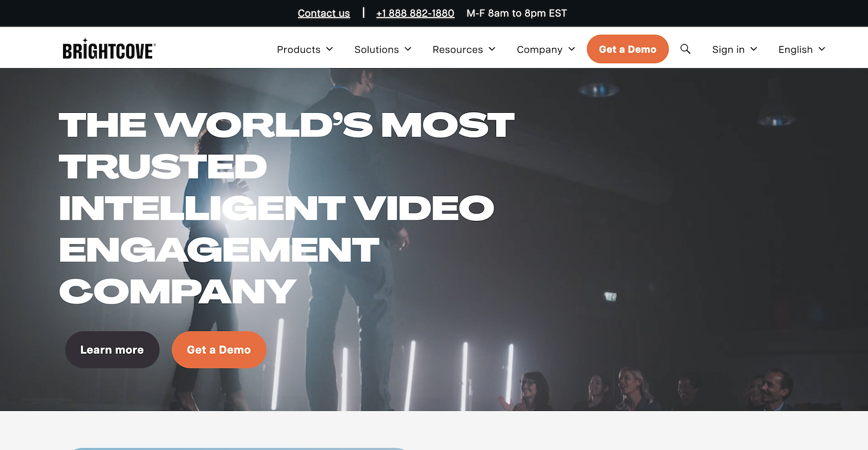This screenshot has width=868, height=450.
Task: Click the Learn more button
Action: [x=112, y=350]
